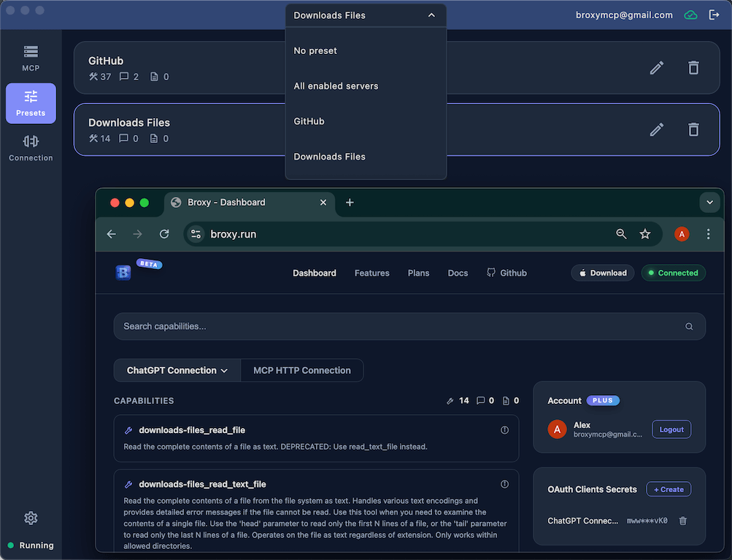Screen dimensions: 732x560
Task: Delete the ChatGPT Connection secret with trash icon
Action: [682, 521]
